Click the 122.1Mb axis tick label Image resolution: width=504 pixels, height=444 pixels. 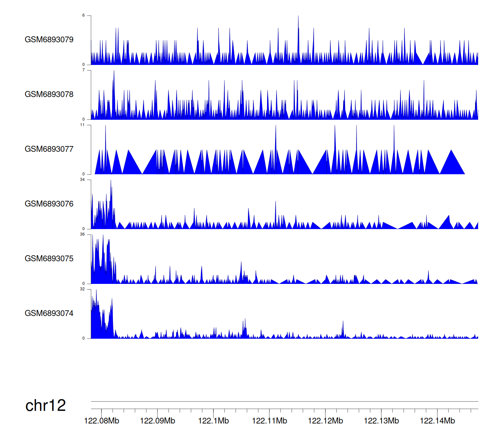coord(213,421)
